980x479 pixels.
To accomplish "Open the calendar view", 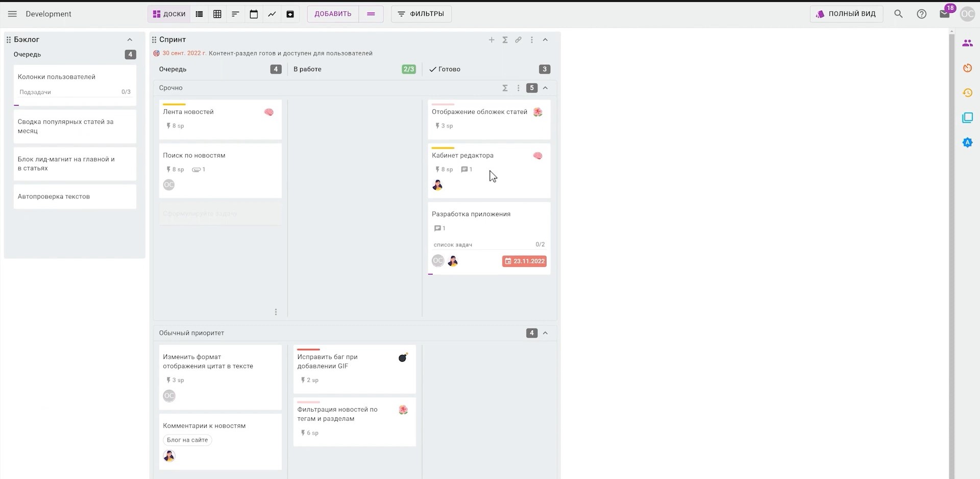I will 254,14.
